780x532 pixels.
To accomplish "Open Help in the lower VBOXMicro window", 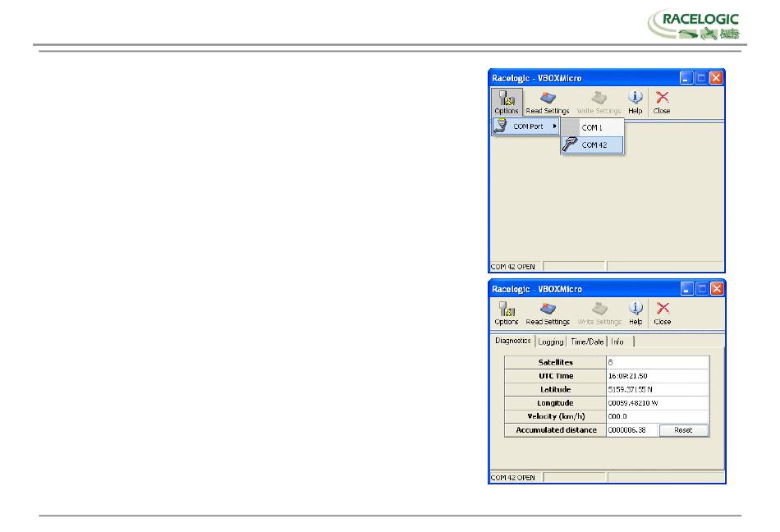I will pos(635,314).
